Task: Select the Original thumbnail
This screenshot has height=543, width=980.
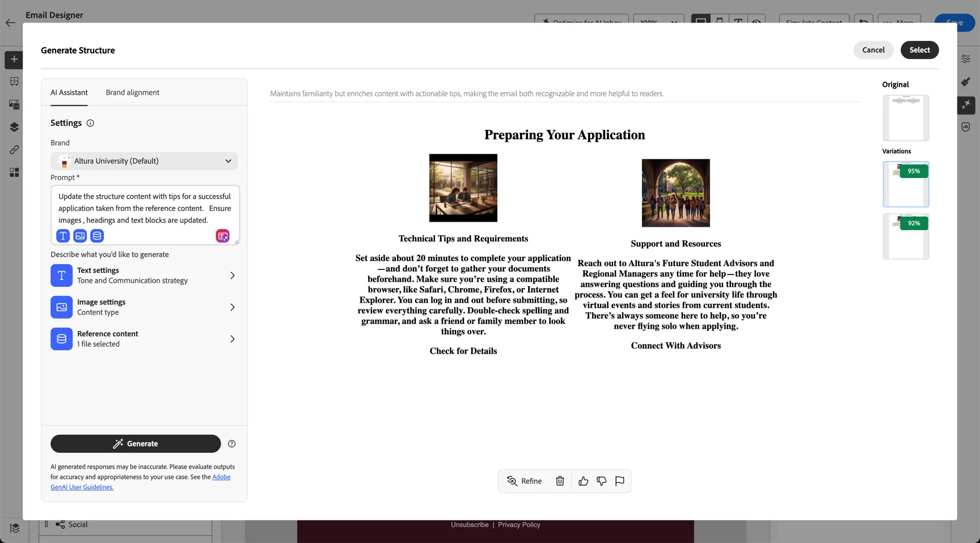Action: tap(906, 118)
